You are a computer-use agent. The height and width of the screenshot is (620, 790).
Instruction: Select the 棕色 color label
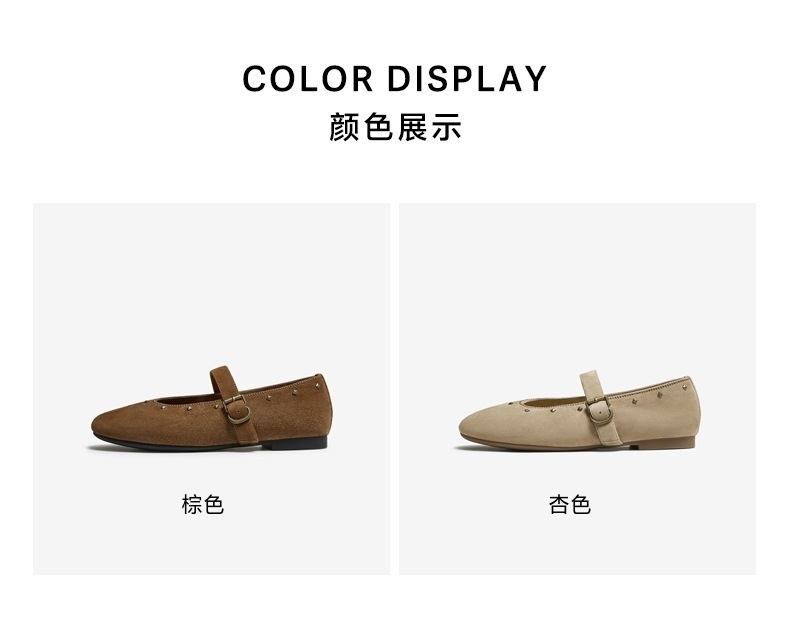203,504
